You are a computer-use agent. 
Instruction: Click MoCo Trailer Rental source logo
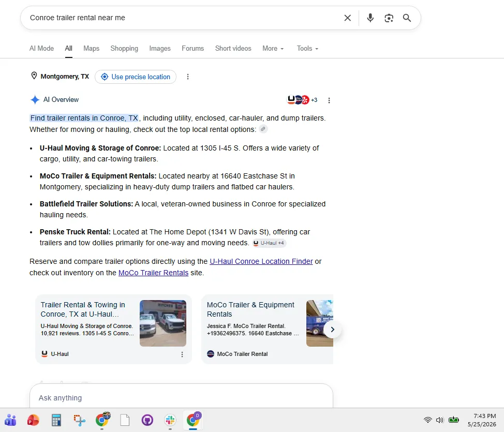[x=211, y=354]
